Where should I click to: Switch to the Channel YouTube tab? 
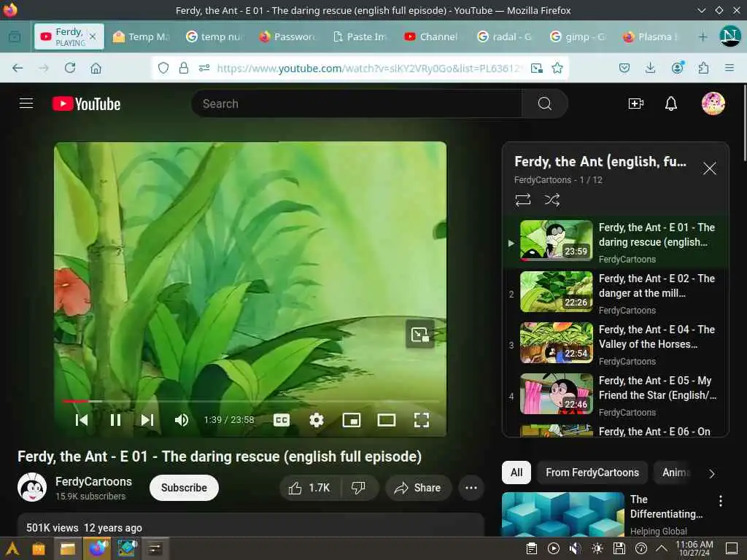[432, 36]
